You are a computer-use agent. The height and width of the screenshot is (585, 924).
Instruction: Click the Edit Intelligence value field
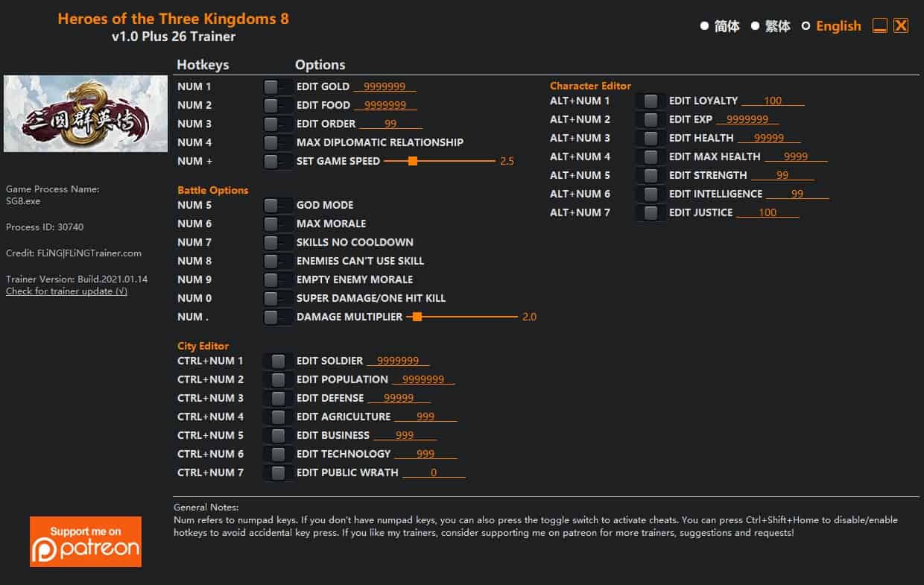797,194
